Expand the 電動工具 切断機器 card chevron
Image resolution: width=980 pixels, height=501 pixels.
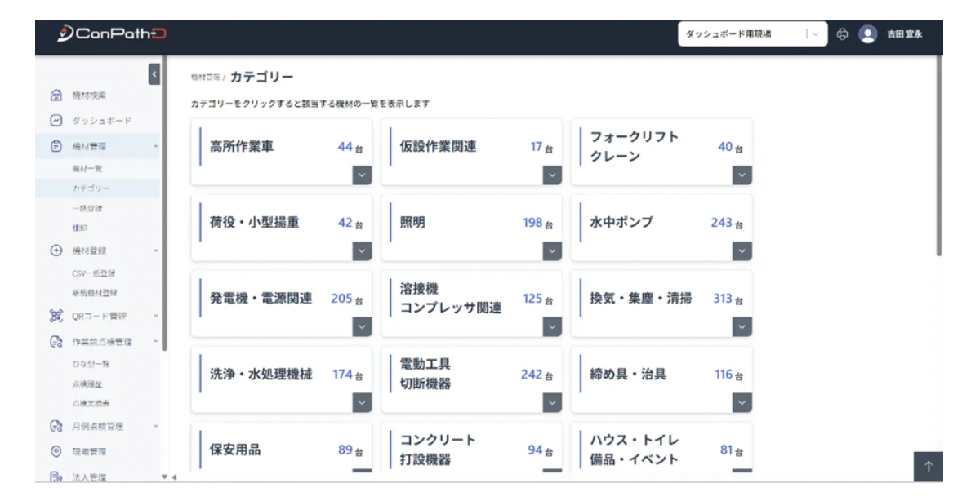point(552,403)
